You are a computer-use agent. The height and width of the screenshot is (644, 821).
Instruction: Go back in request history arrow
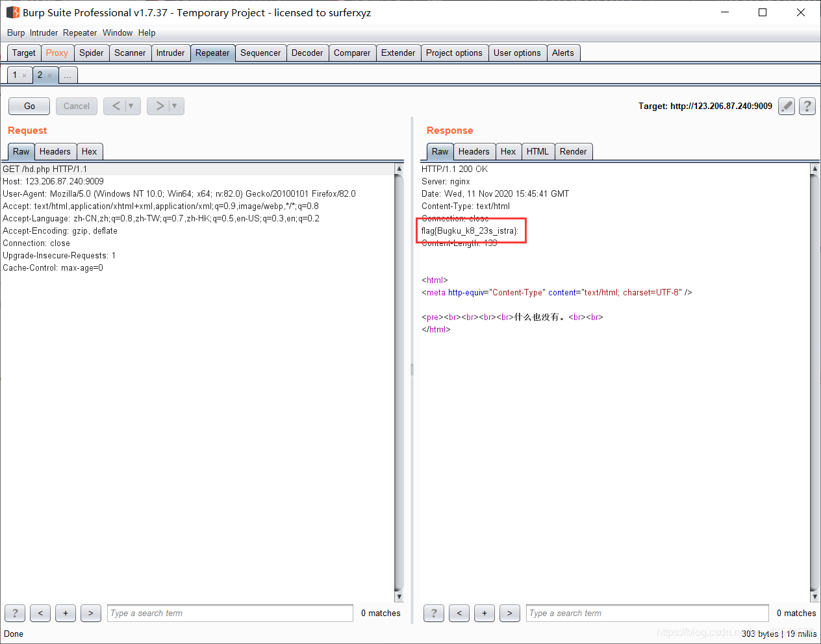tap(116, 106)
